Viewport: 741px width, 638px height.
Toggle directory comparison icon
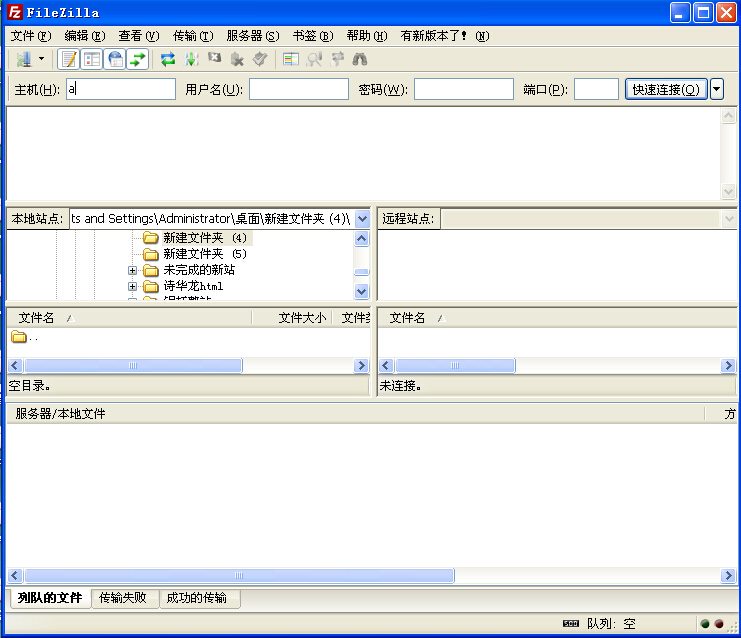pos(314,59)
